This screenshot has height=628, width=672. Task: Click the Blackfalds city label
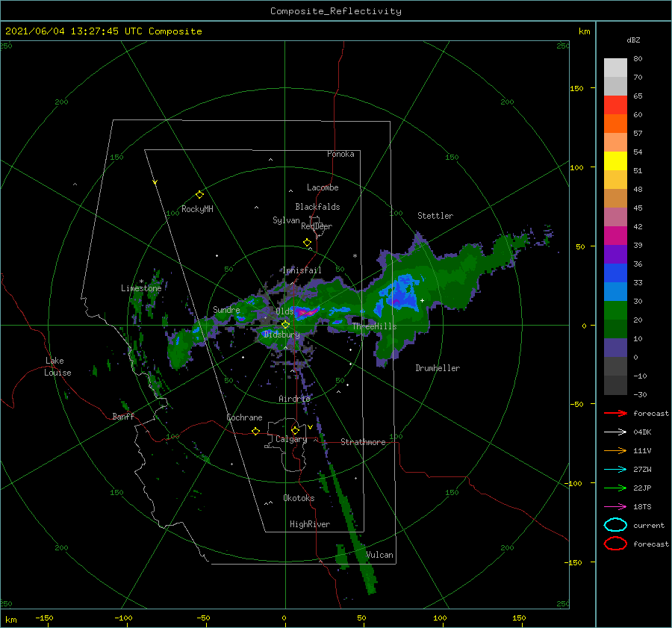(317, 207)
